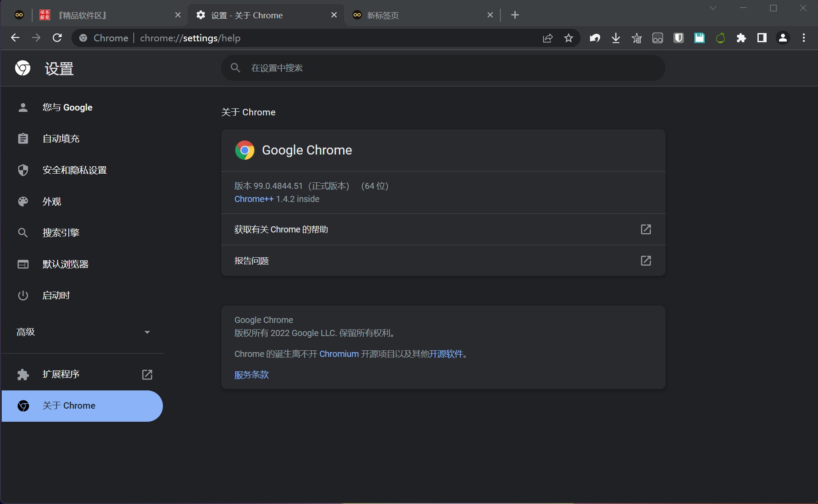Image resolution: width=818 pixels, height=504 pixels.
Task: Open the Extensions puzzle-piece menu
Action: tap(742, 38)
